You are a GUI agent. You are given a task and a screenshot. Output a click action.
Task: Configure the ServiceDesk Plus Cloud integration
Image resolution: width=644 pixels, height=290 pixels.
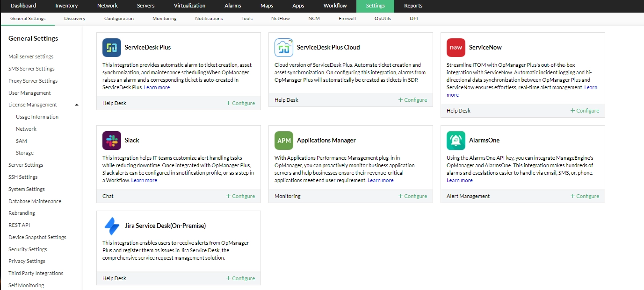pos(413,100)
